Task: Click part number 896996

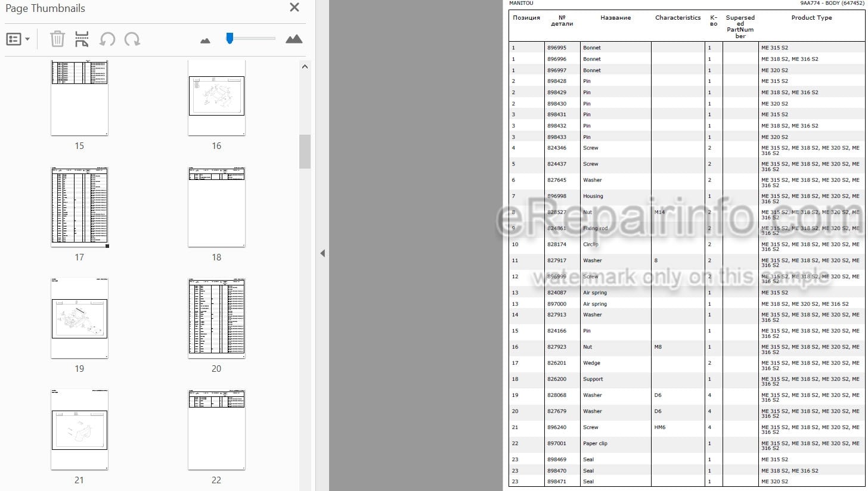Action: 557,59
